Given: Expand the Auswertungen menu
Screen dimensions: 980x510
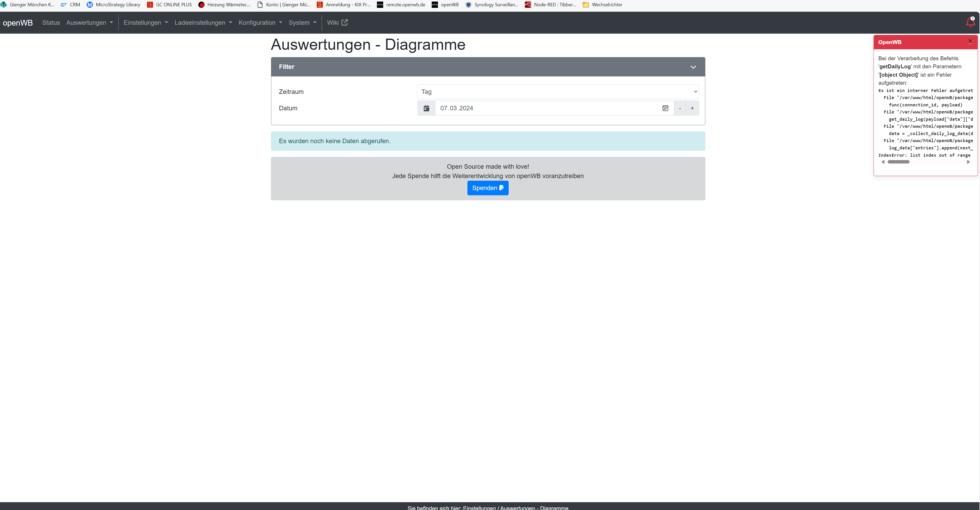Looking at the screenshot, I should tap(89, 23).
